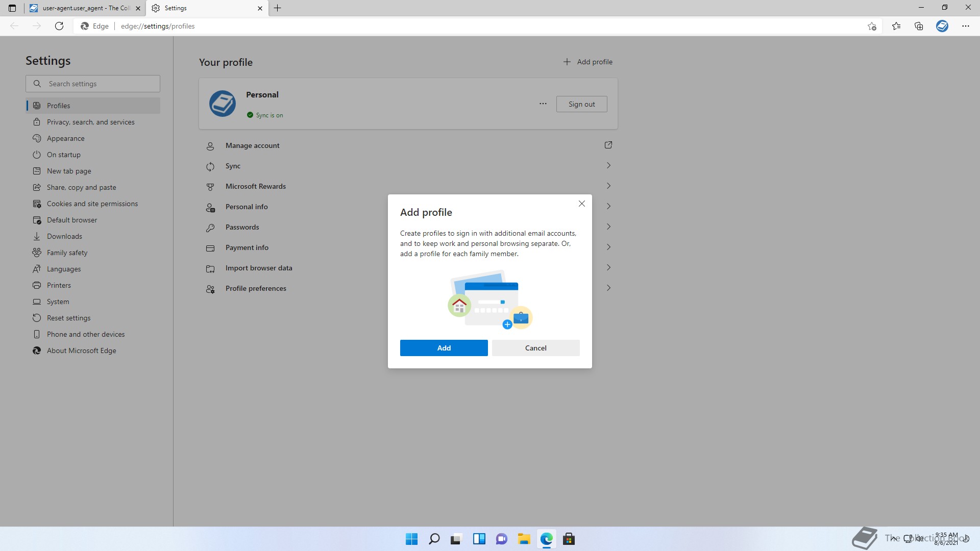Close the Add profile dialog with X
The image size is (980, 551).
581,204
